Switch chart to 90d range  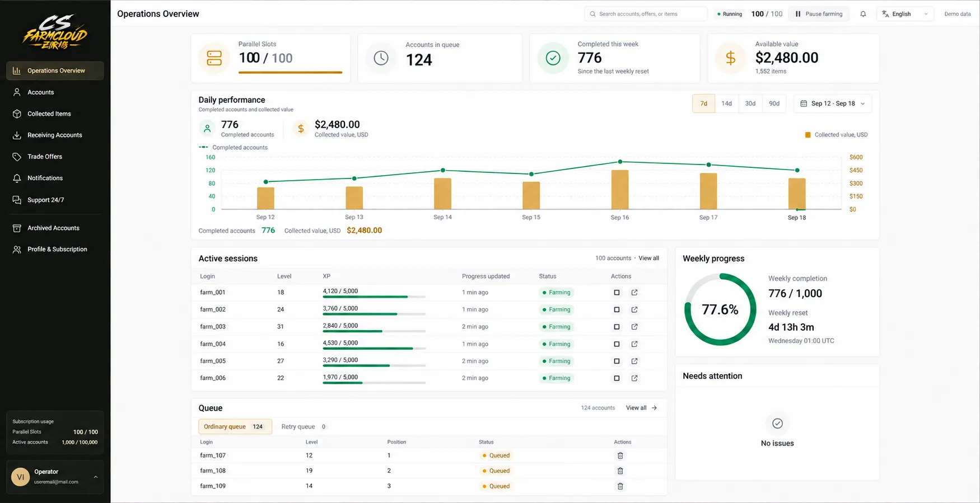pos(774,104)
